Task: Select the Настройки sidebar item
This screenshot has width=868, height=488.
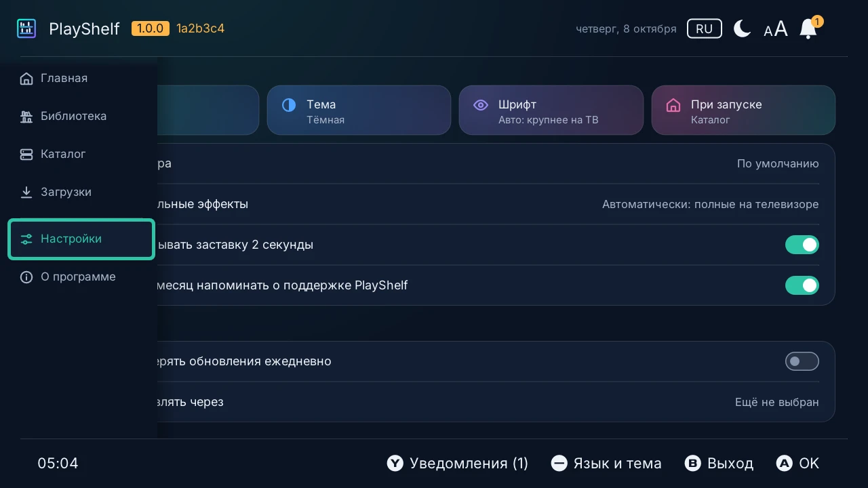Action: [81, 239]
